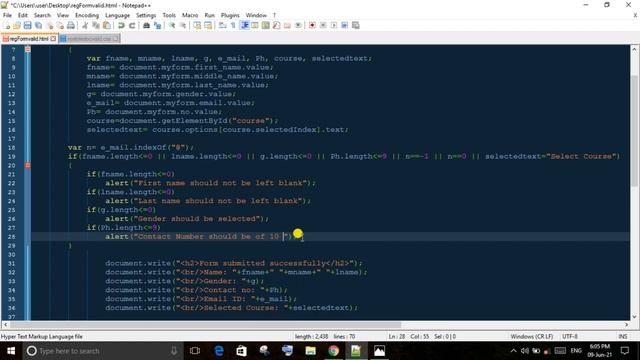The width and height of the screenshot is (640, 360).
Task: Open File Explorer from the taskbar
Action: [x=311, y=351]
